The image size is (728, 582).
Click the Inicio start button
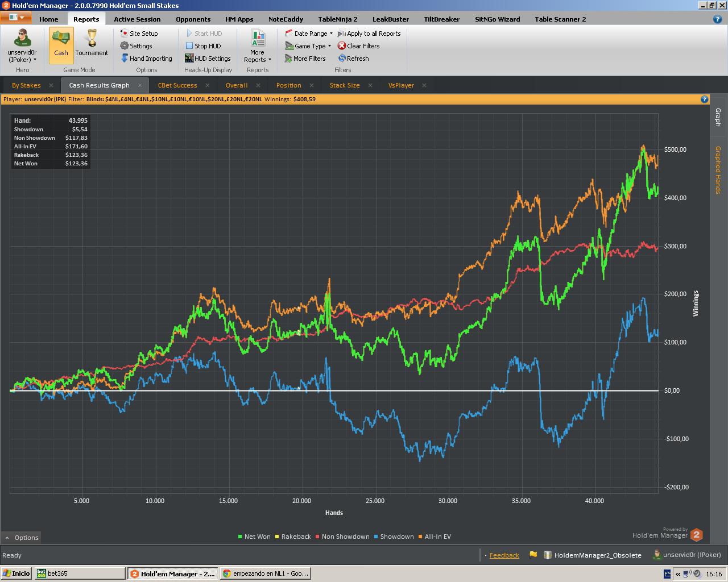(16, 573)
